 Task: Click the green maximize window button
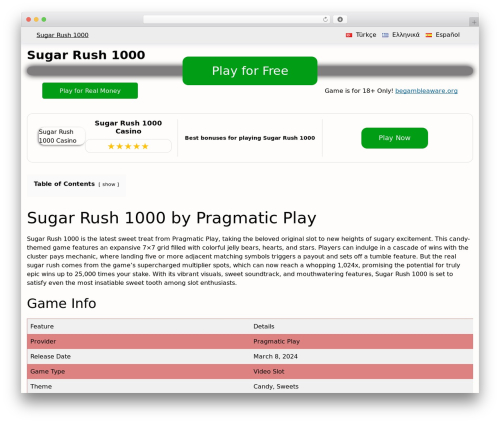pyautogui.click(x=44, y=19)
